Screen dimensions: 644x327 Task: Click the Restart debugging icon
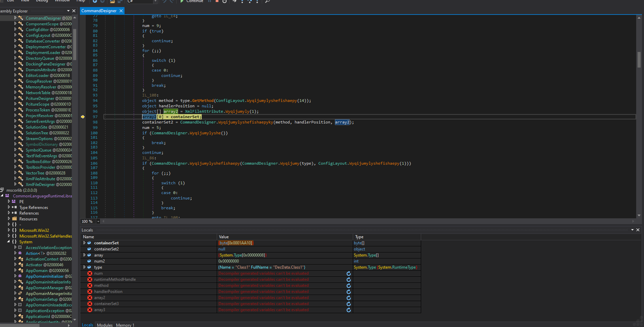coord(225,1)
